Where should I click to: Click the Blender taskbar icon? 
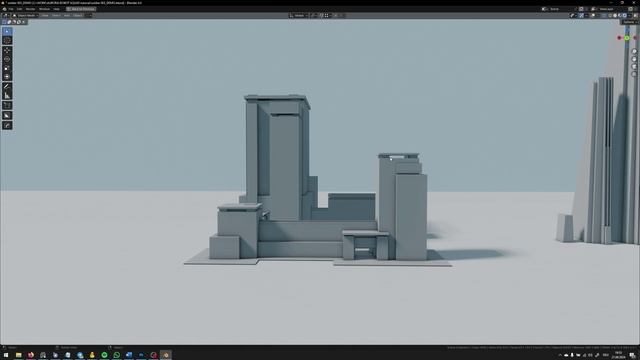[166, 355]
